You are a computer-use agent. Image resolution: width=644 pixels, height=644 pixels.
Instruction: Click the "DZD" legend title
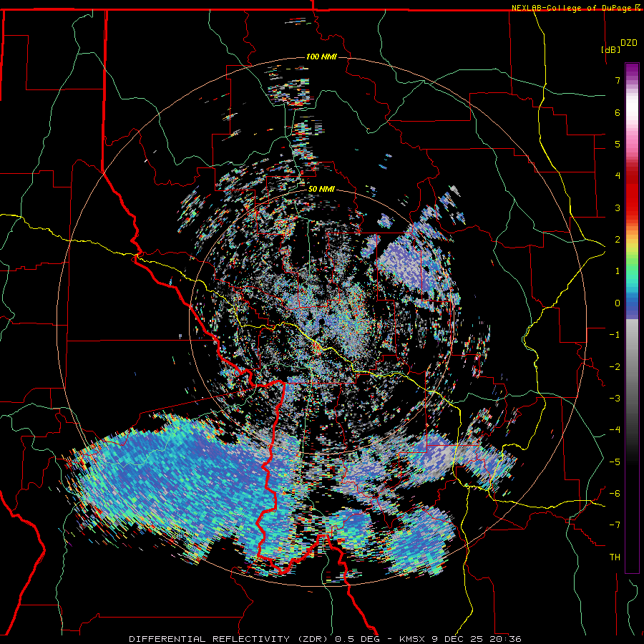(x=629, y=43)
